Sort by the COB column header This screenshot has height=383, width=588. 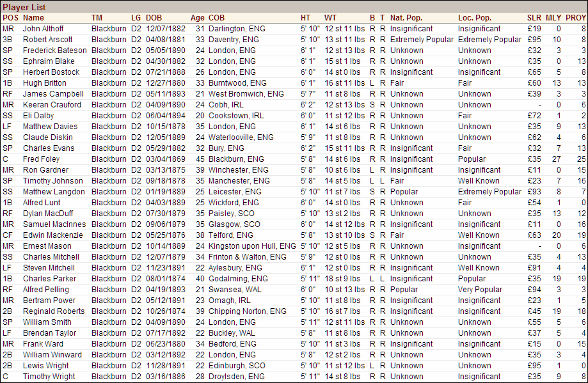[x=216, y=18]
